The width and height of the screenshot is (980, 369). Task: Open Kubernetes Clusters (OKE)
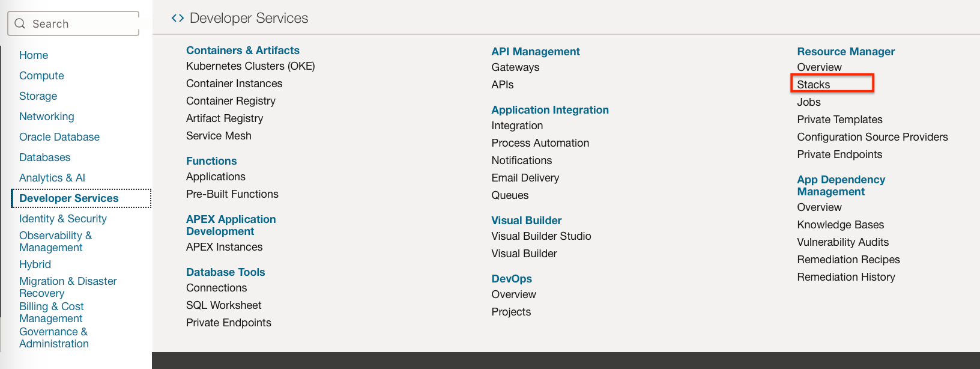coord(250,66)
